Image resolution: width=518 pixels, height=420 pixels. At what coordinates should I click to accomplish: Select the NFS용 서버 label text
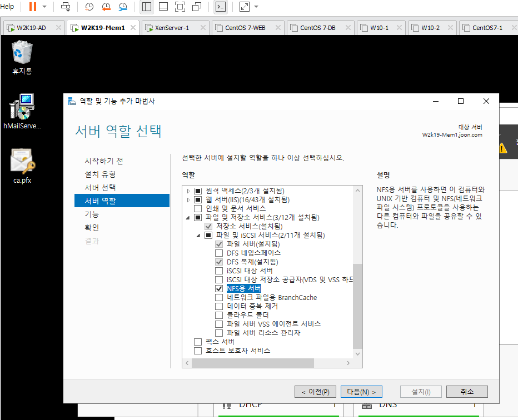click(x=244, y=288)
